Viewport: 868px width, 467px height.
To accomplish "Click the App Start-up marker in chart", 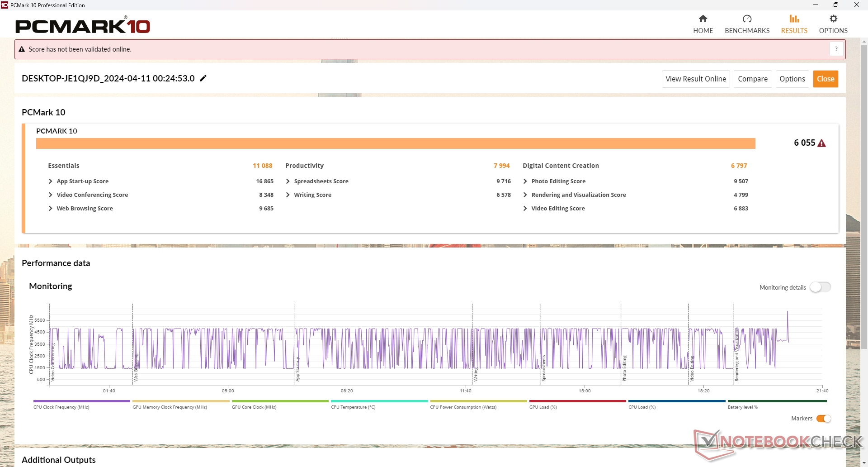I will pos(297,369).
